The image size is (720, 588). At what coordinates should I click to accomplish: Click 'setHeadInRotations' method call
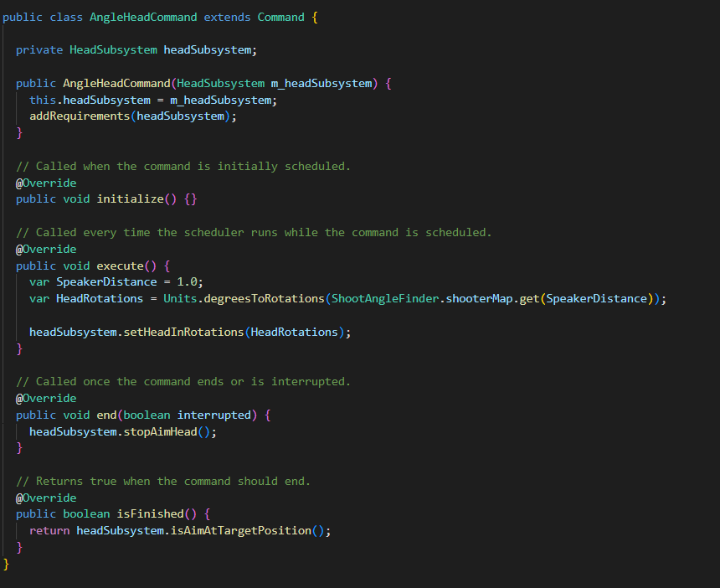183,333
